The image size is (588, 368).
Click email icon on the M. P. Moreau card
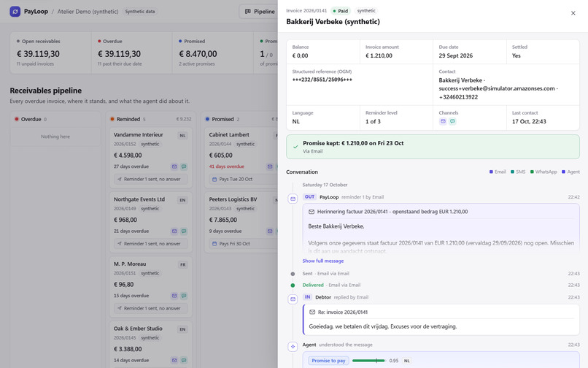coord(174,296)
